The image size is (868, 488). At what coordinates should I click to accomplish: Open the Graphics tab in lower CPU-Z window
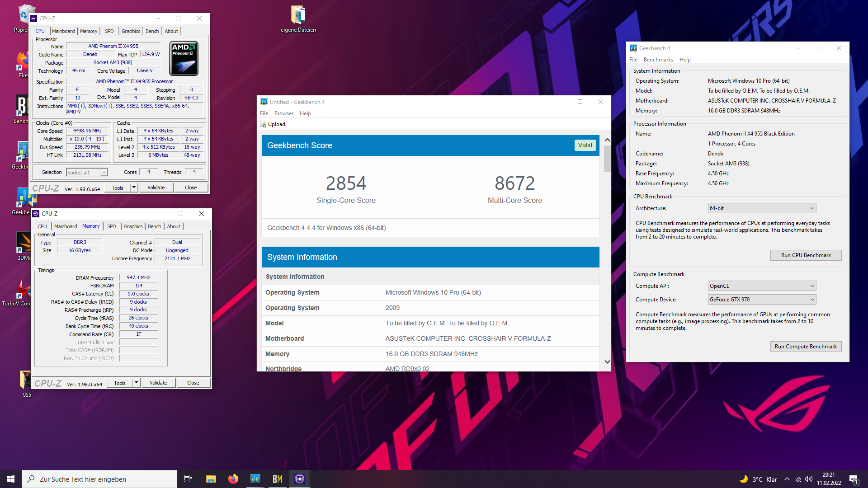click(x=133, y=226)
